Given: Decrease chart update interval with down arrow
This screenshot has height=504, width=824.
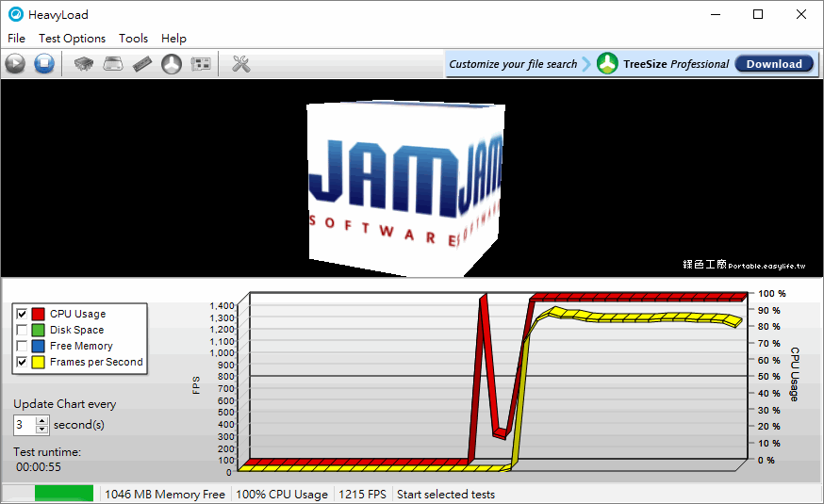Looking at the screenshot, I should [42, 430].
